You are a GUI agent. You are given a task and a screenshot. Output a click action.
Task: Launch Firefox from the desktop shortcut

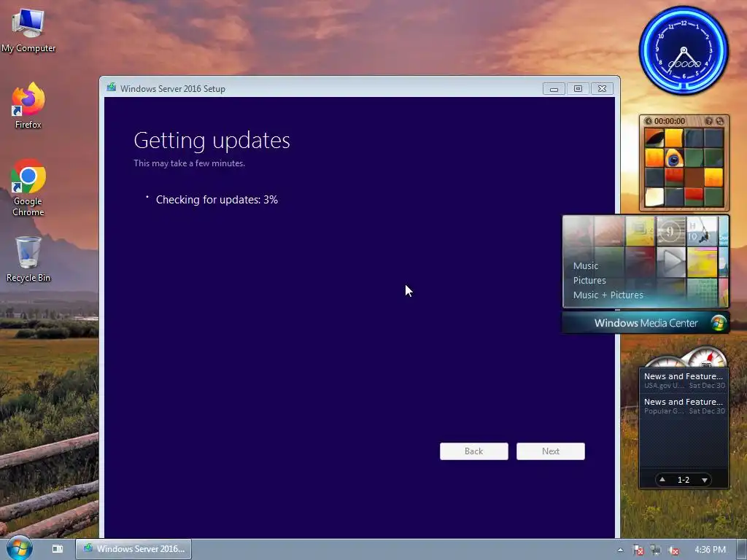28,105
